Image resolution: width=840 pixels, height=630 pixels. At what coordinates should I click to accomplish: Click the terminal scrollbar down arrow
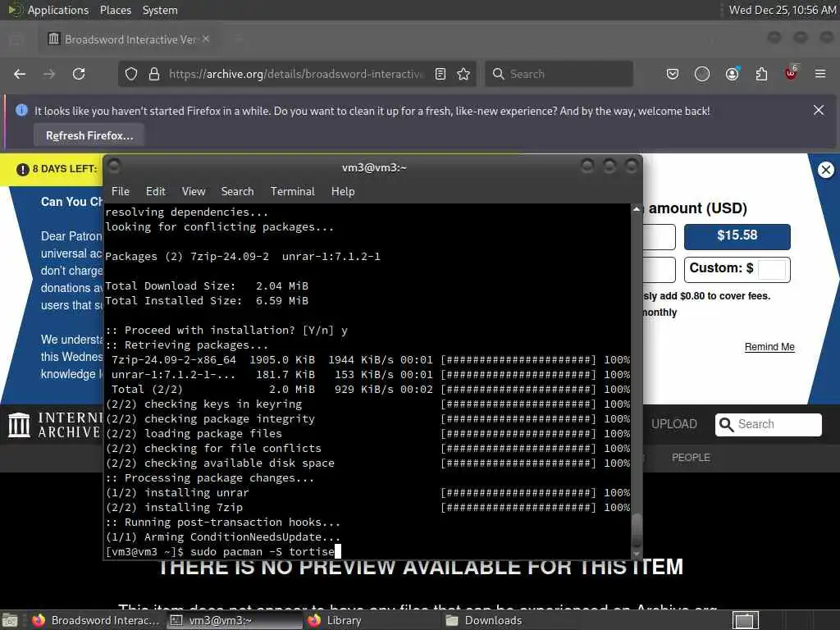click(637, 555)
